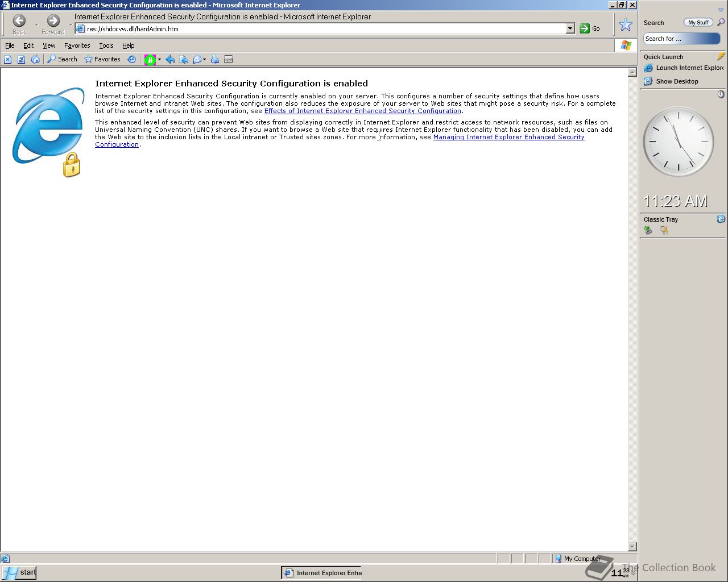Click the Search toolbar button
The image size is (728, 582).
pos(62,59)
